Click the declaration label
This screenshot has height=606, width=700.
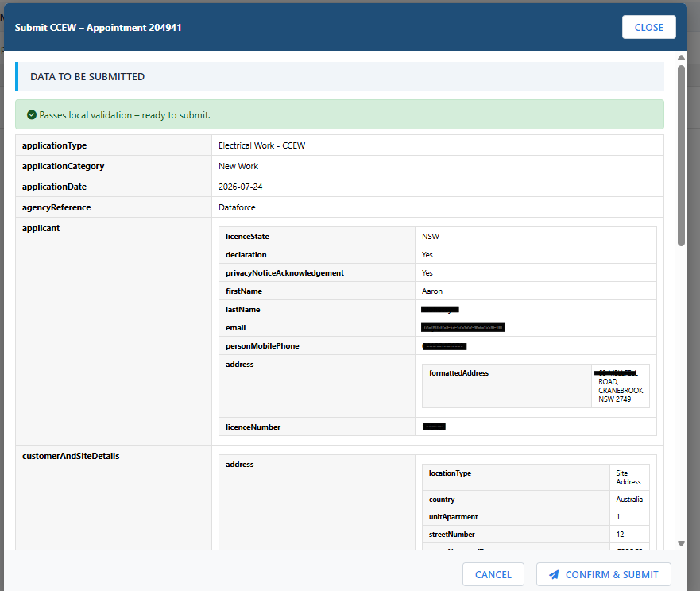[x=246, y=254]
